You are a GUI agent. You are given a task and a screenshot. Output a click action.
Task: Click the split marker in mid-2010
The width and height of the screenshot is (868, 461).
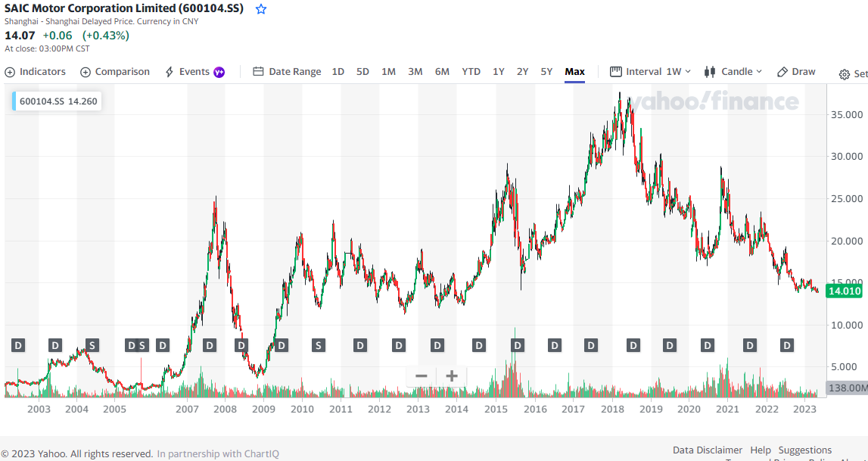point(319,346)
